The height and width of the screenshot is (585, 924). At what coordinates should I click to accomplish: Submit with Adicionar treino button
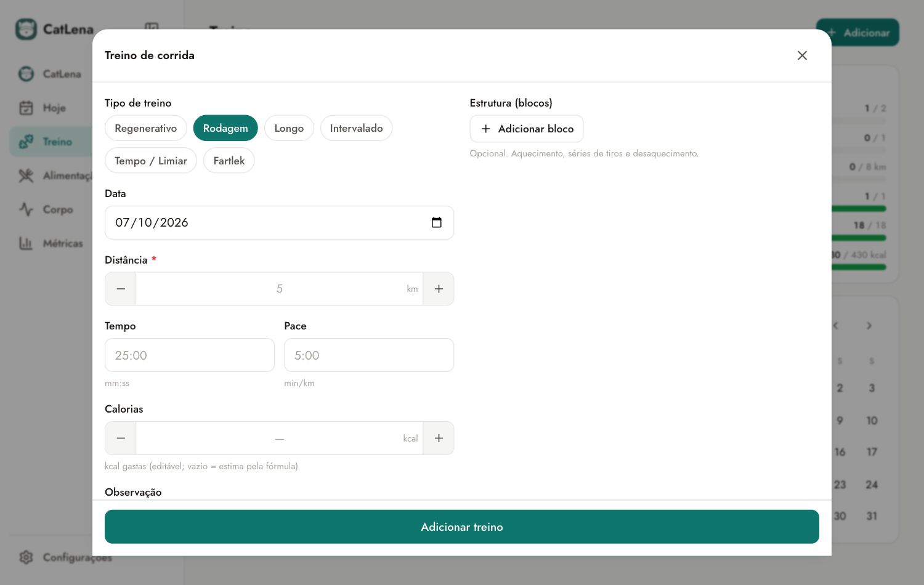[462, 526]
